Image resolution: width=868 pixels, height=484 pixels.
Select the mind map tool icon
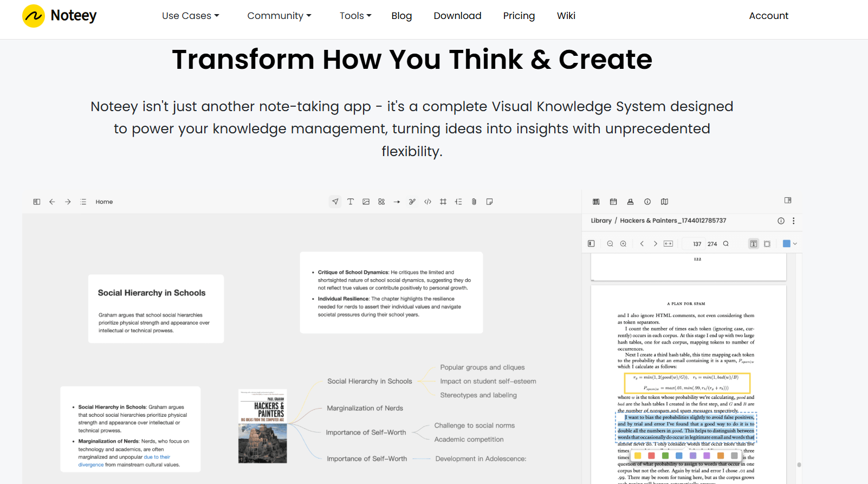point(458,202)
